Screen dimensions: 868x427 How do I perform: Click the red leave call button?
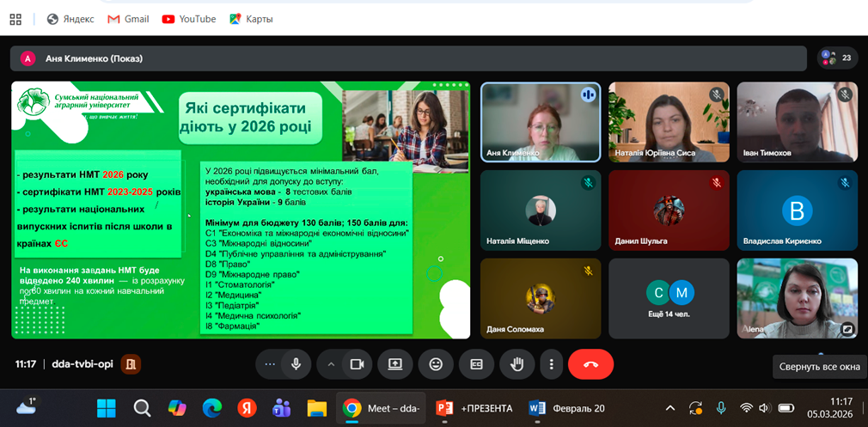tap(590, 363)
